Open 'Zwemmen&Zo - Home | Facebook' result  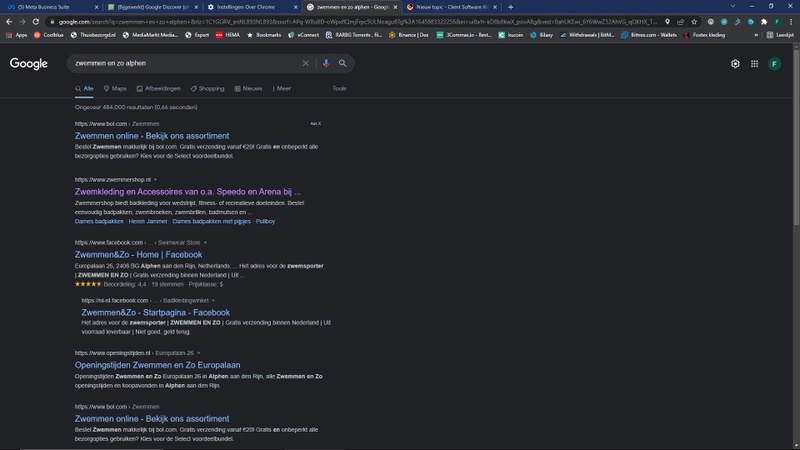coord(138,255)
